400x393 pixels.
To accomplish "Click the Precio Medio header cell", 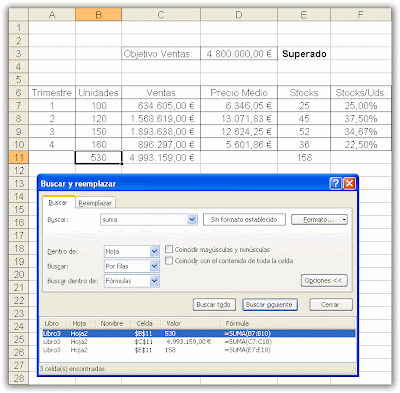I will pyautogui.click(x=239, y=93).
